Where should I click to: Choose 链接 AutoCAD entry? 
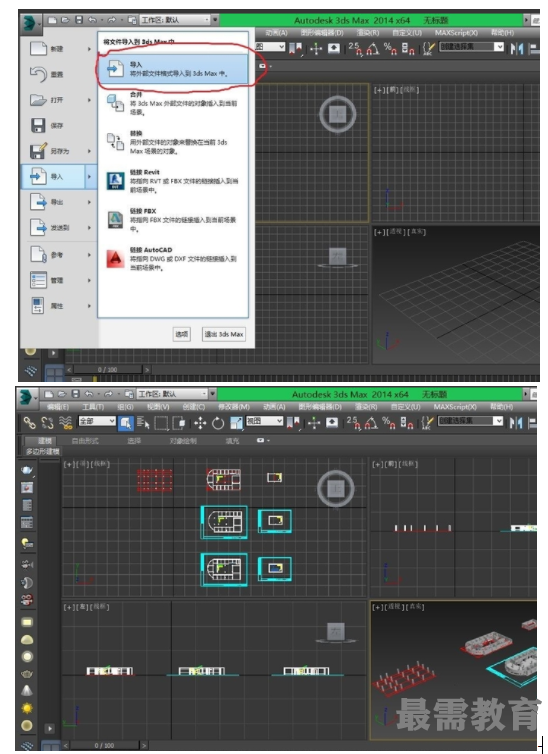pos(173,259)
